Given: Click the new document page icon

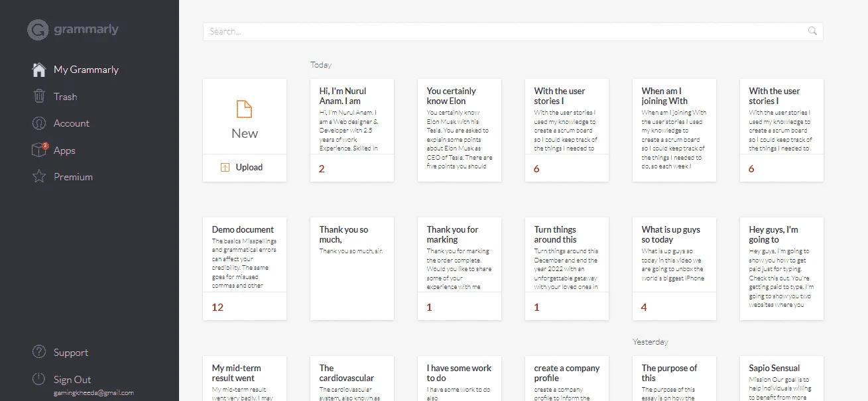Looking at the screenshot, I should click(245, 109).
